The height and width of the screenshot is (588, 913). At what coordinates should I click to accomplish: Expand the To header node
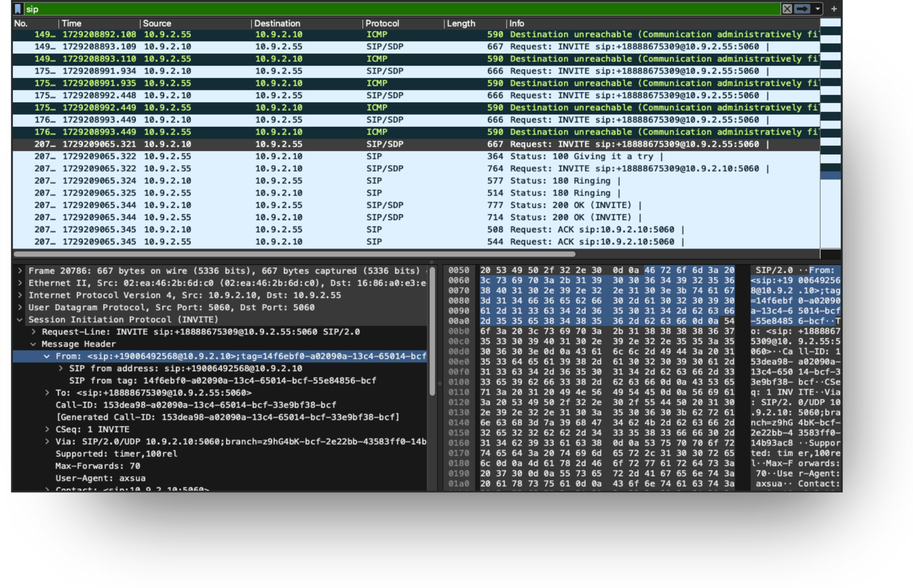point(47,393)
